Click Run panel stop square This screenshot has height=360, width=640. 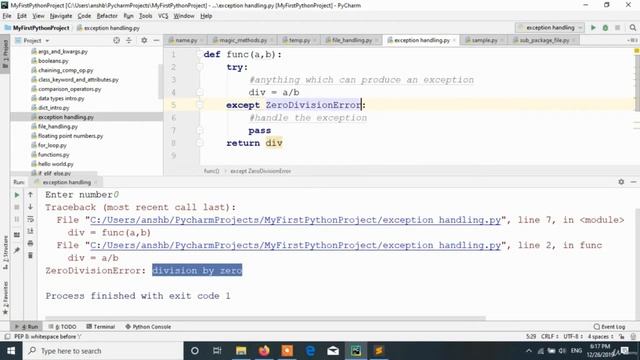pos(17,207)
